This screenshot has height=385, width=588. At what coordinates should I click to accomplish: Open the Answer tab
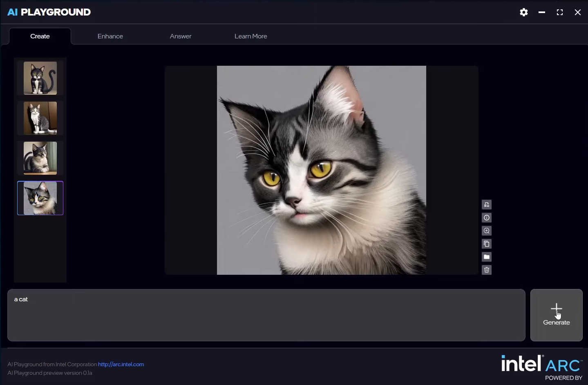click(181, 36)
